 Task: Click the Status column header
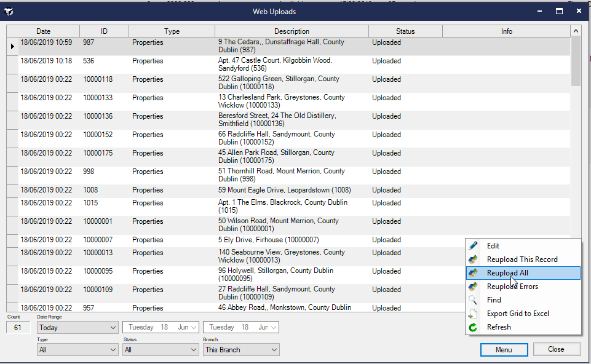coord(405,31)
